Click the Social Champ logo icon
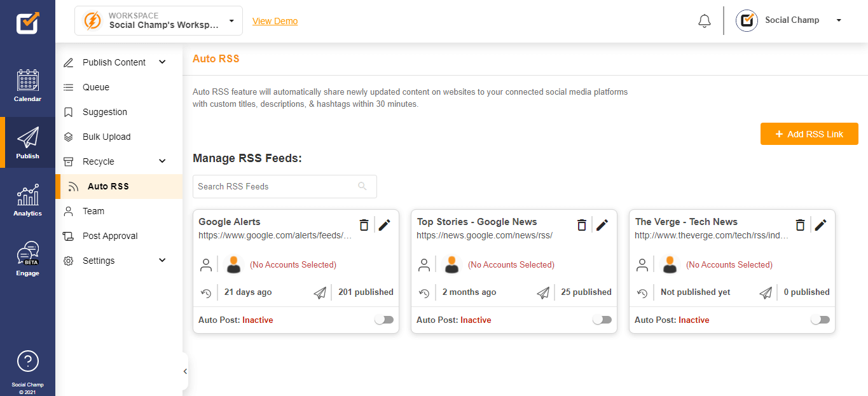 click(x=27, y=23)
